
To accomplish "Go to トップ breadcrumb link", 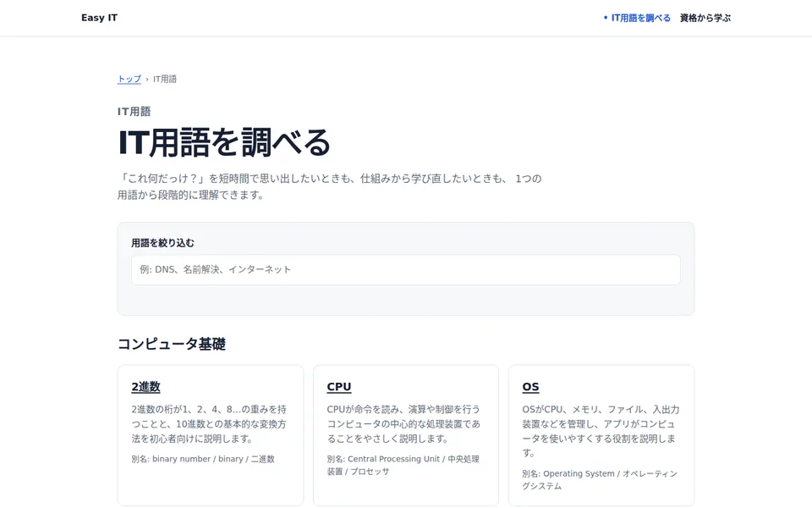I will pos(129,79).
